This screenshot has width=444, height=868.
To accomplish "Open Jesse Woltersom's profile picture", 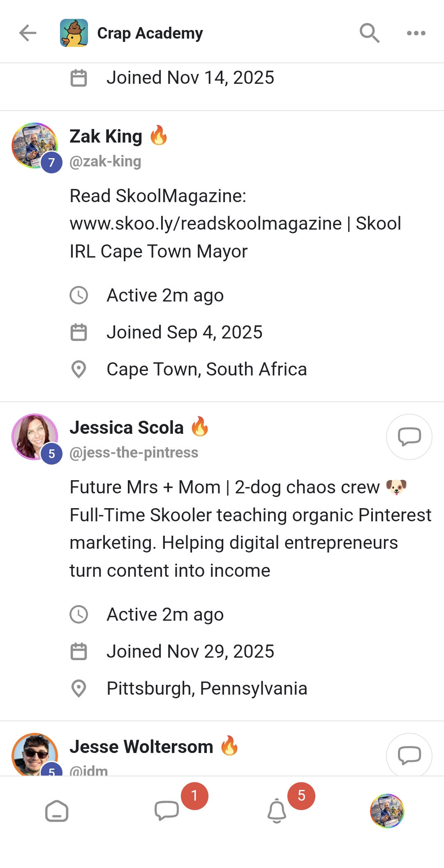I will point(35,755).
